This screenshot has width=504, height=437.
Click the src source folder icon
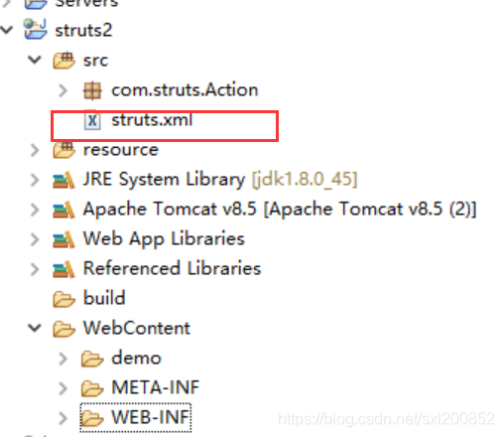pyautogui.click(x=63, y=61)
